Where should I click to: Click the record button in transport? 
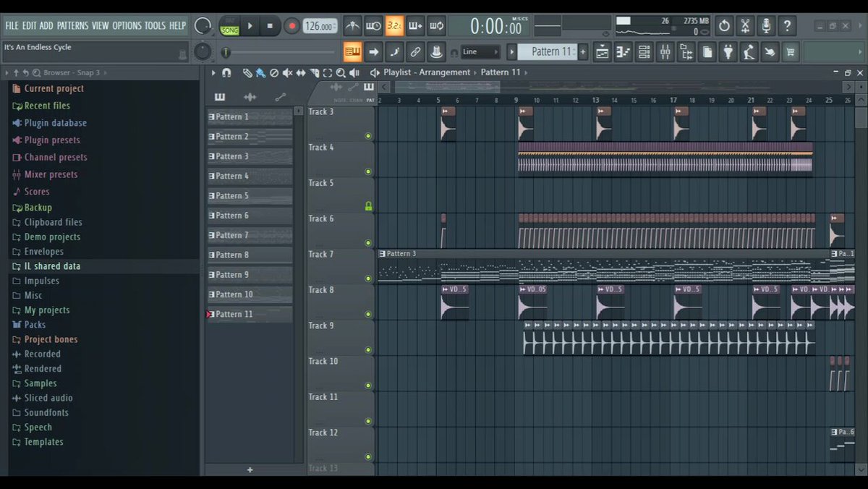click(292, 26)
